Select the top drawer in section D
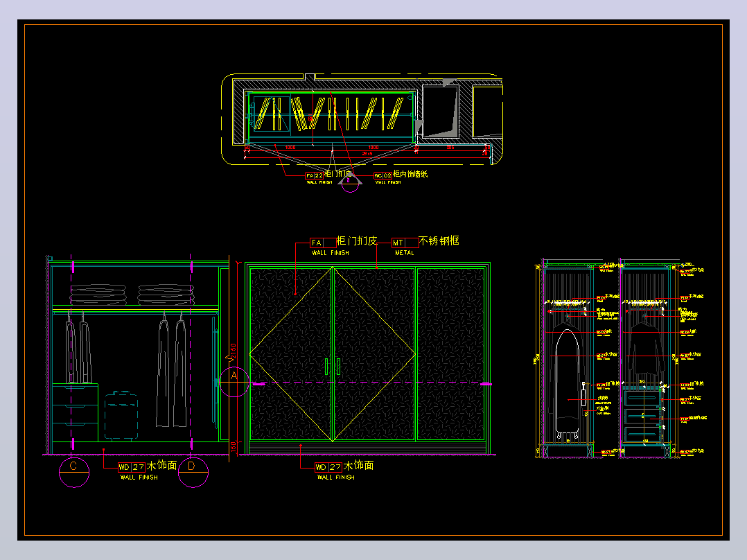 coord(642,399)
